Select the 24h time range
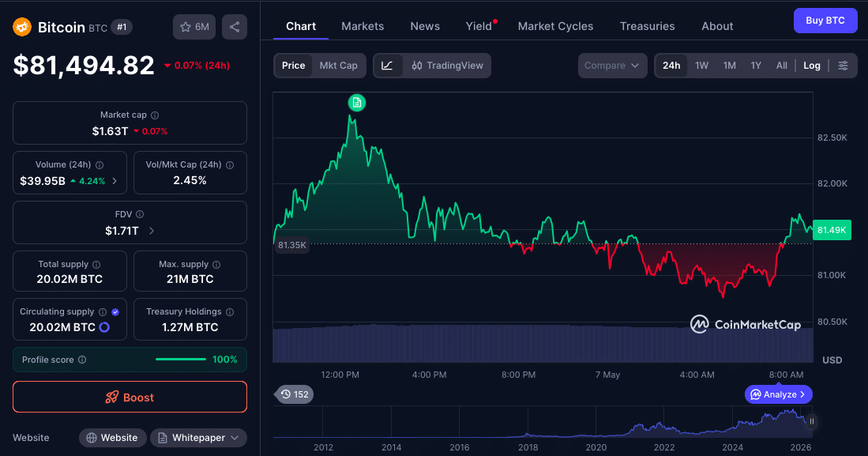This screenshot has width=868, height=456. (x=671, y=66)
